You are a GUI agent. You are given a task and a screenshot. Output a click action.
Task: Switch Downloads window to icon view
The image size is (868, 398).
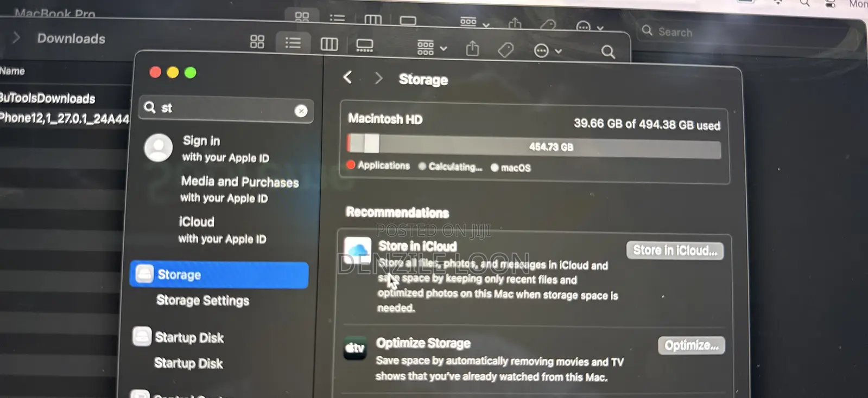[x=257, y=42]
